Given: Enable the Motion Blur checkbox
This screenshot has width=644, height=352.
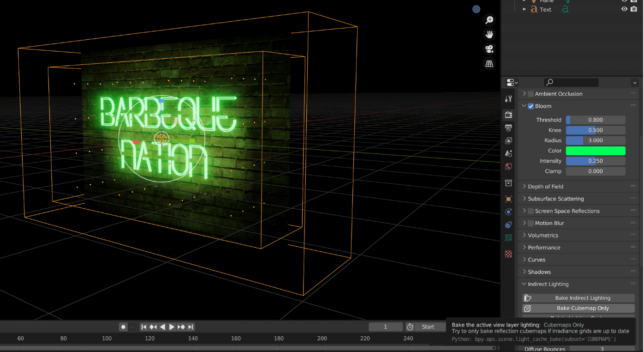Looking at the screenshot, I should pos(531,223).
